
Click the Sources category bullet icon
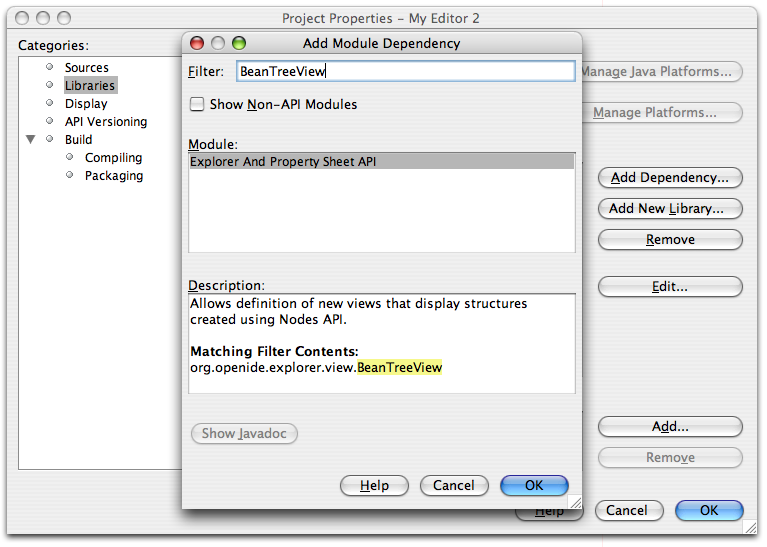pyautogui.click(x=49, y=67)
